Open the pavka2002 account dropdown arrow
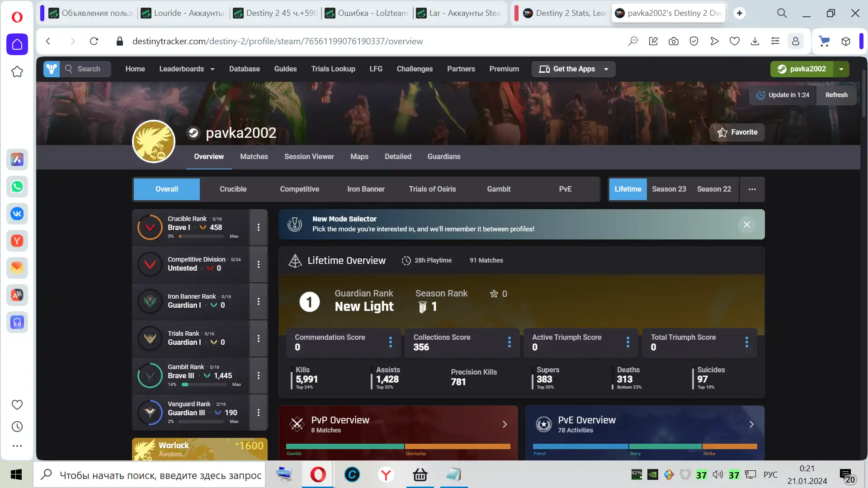Screen dimensions: 868x488 [x=841, y=69]
